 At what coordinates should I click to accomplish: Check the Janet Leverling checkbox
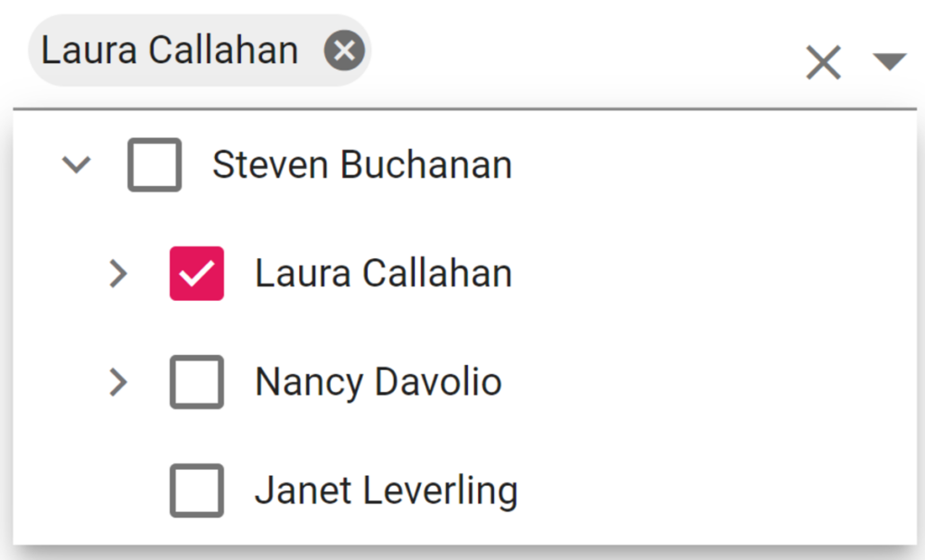[x=197, y=490]
